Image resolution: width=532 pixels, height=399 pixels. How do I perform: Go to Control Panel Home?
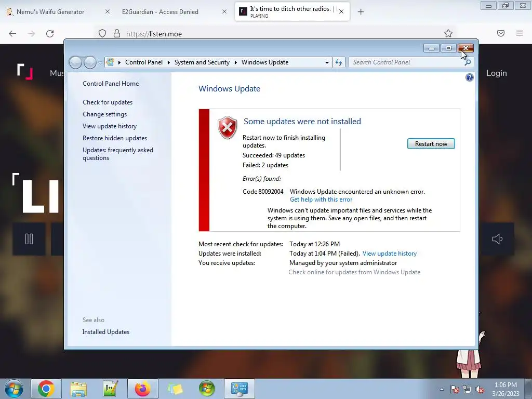pyautogui.click(x=111, y=84)
